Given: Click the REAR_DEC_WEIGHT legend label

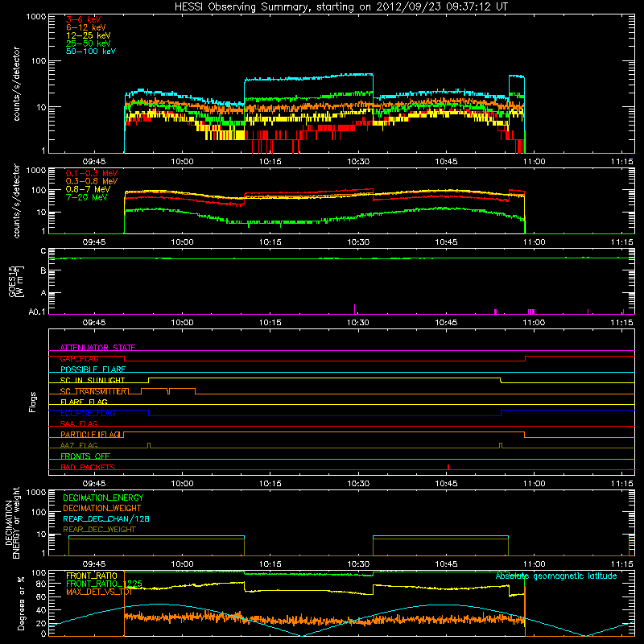Looking at the screenshot, I should tap(99, 530).
